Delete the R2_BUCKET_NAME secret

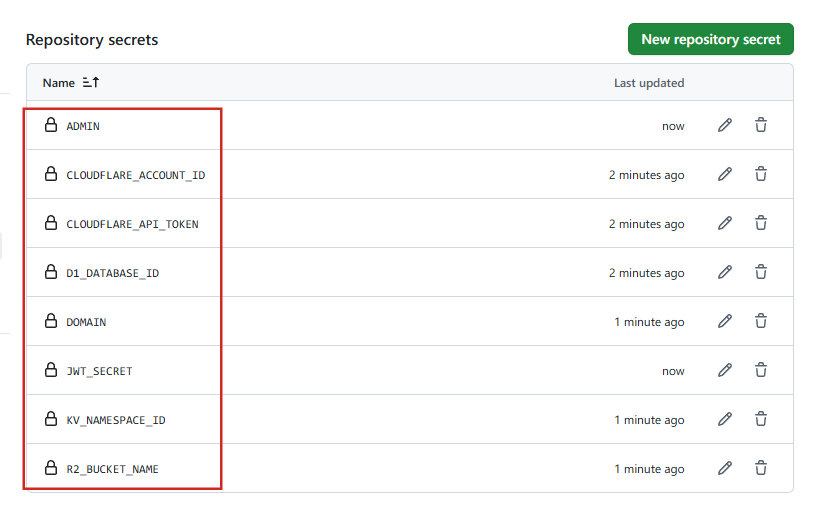pos(761,468)
